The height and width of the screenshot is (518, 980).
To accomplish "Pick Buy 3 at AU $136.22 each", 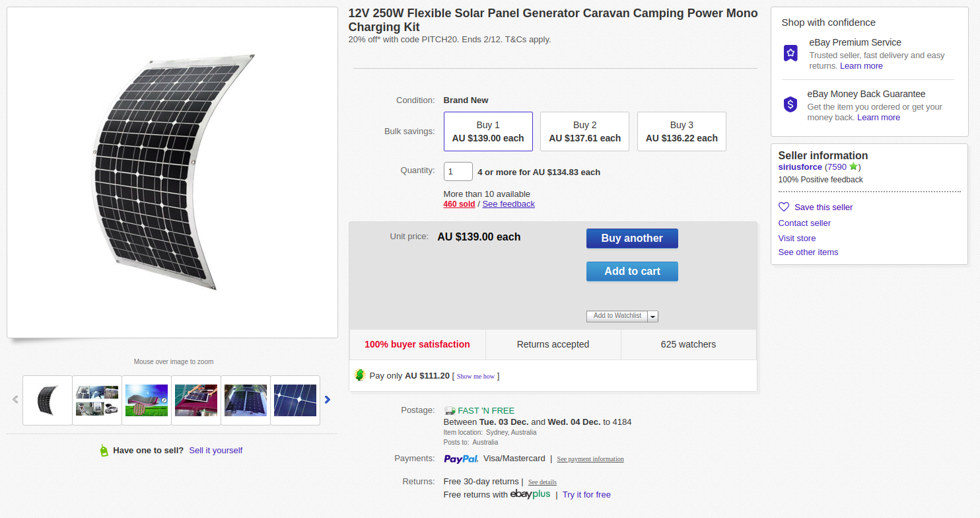I will click(x=682, y=131).
